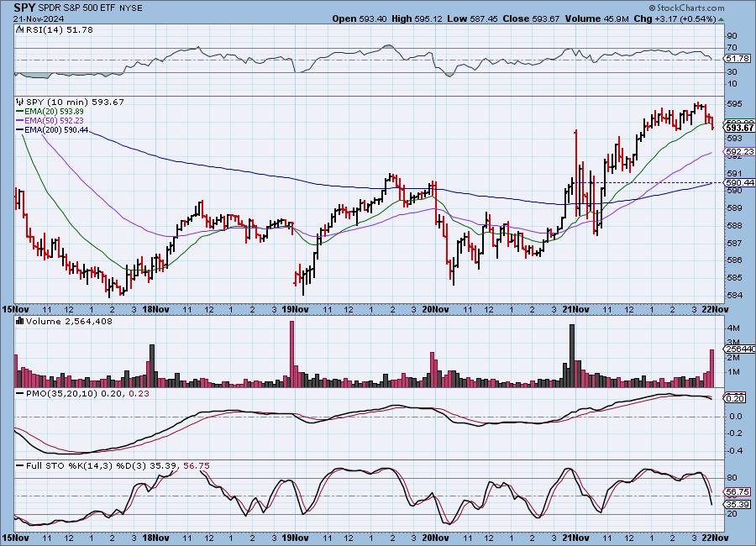
Task: Click the green EMA(20) legend line marker
Action: [x=20, y=112]
